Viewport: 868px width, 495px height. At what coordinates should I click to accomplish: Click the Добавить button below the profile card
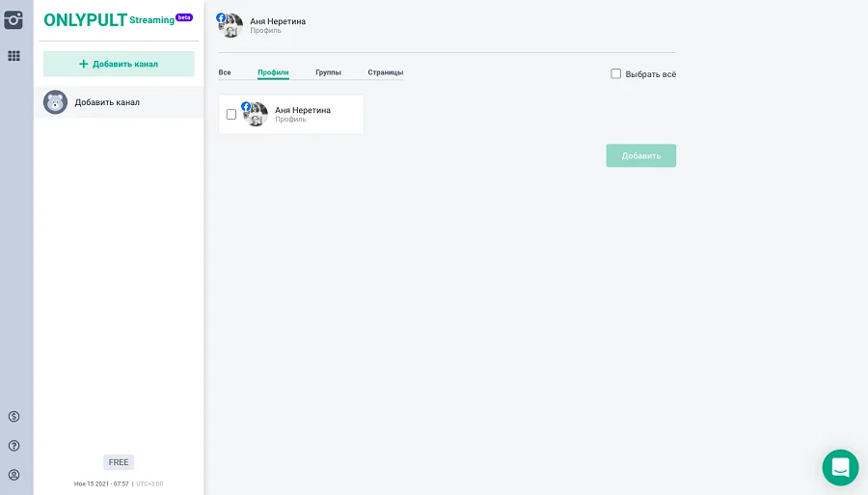pos(640,155)
